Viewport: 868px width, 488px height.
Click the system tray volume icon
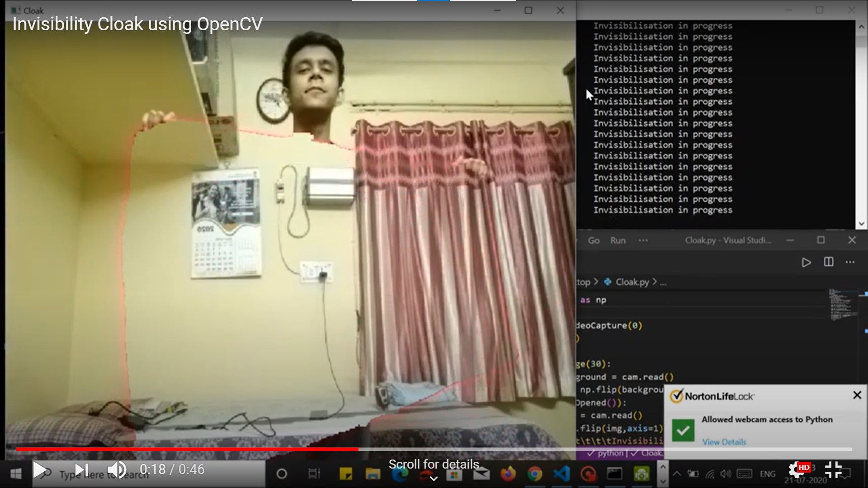(726, 474)
